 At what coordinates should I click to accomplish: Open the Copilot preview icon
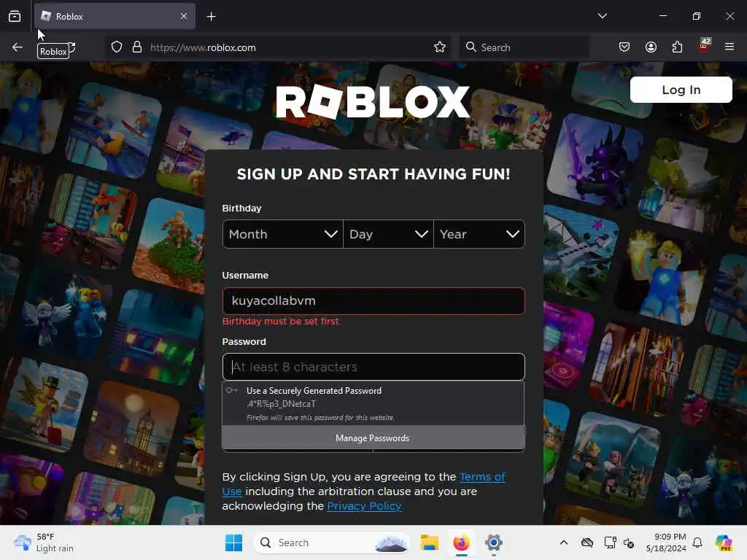click(x=723, y=542)
